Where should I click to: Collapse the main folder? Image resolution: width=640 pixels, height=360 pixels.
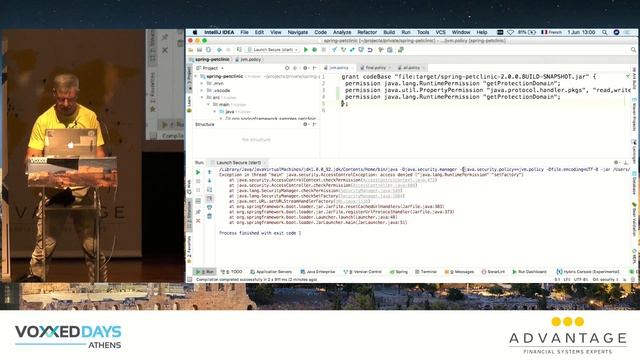click(x=209, y=104)
